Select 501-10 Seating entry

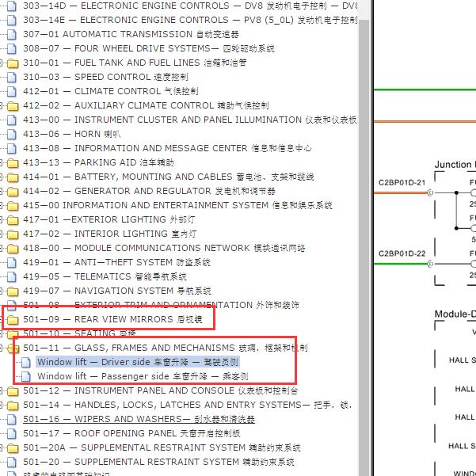click(x=79, y=333)
